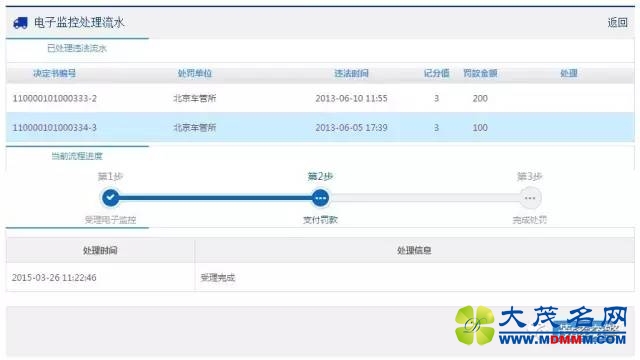Click the 处理 column header

click(569, 73)
